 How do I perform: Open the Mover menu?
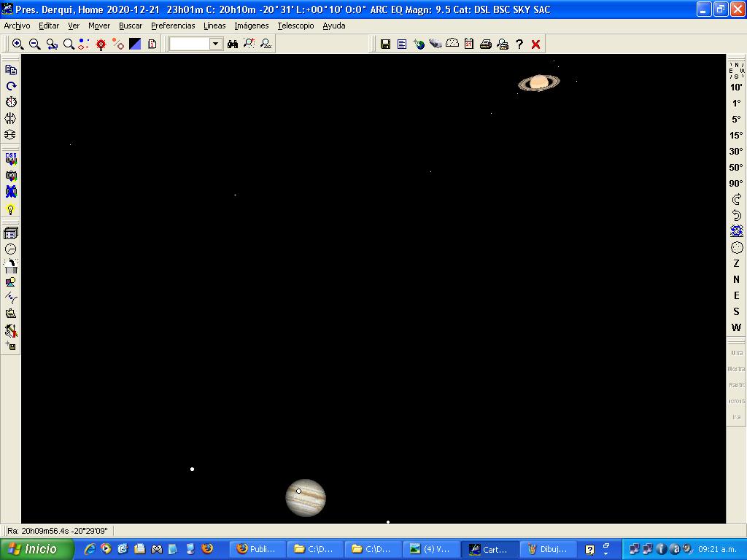[99, 26]
